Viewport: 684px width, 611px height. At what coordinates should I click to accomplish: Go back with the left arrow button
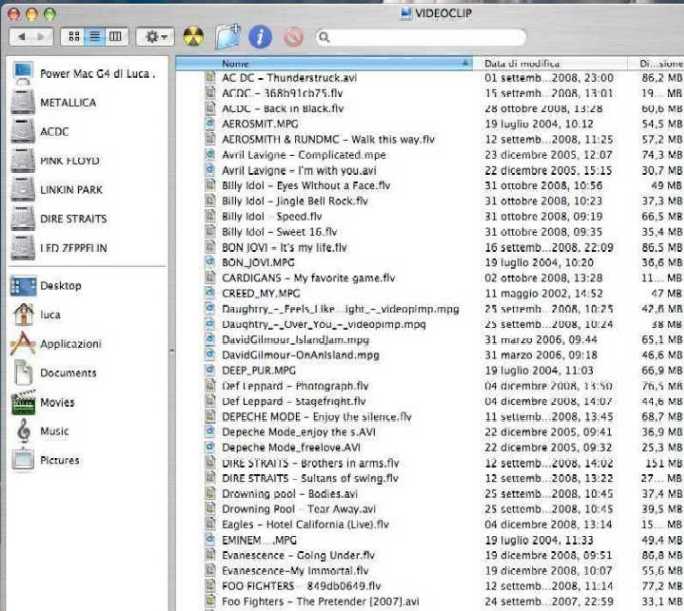point(21,37)
